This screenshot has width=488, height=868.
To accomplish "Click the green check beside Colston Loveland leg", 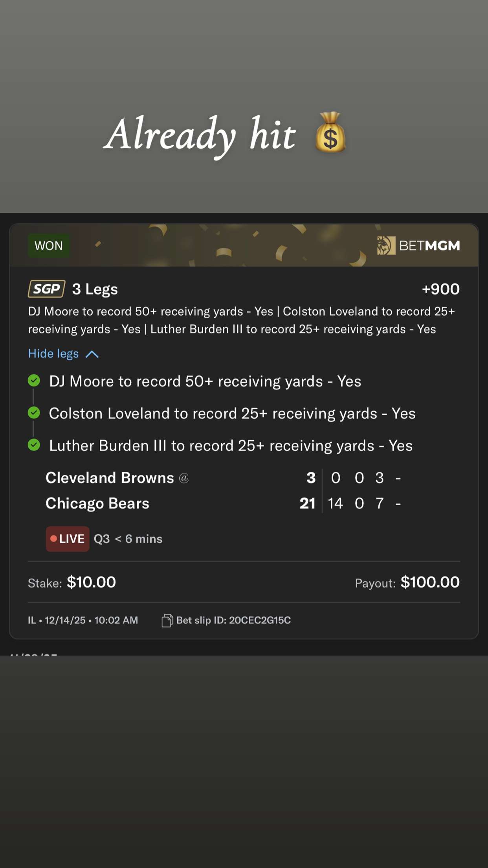I will pos(34,413).
